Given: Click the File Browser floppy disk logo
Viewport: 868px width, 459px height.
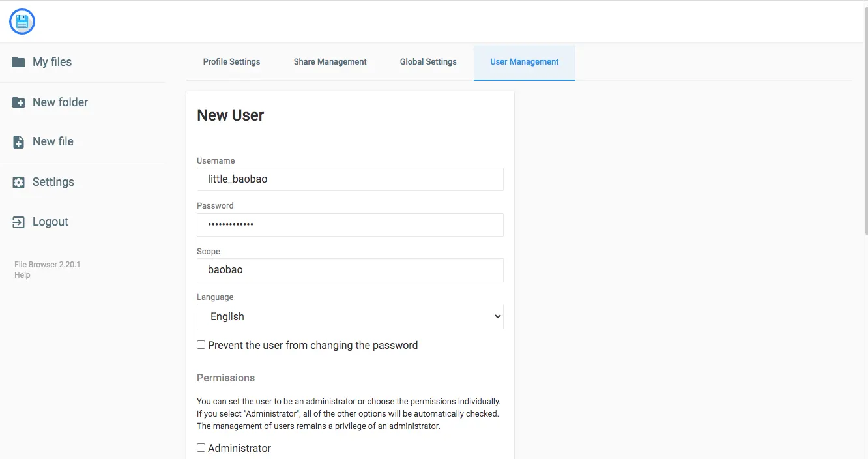Looking at the screenshot, I should [22, 22].
